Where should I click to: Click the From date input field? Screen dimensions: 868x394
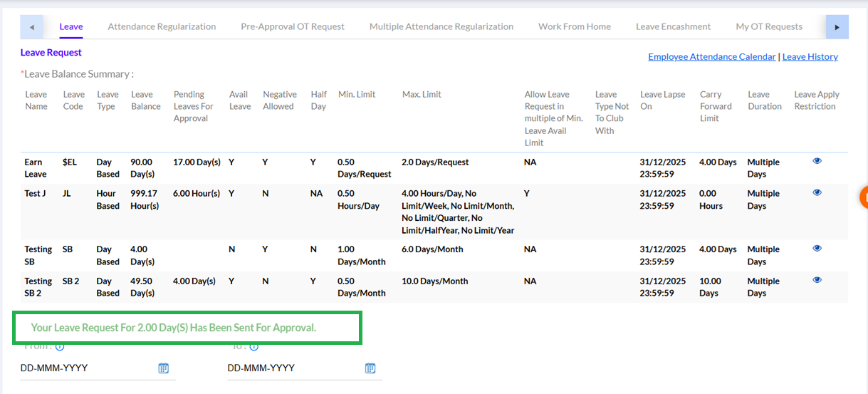tap(85, 368)
